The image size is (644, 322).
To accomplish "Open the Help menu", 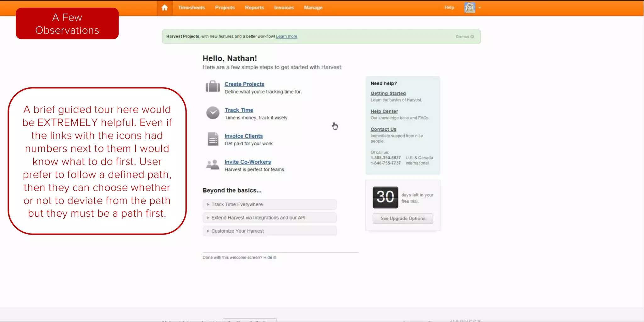I will 449,8.
